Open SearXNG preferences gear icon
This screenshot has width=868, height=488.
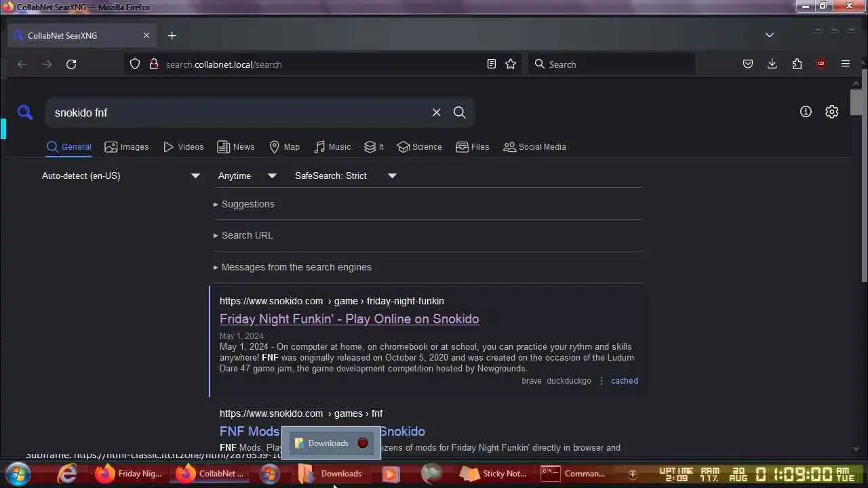(832, 112)
